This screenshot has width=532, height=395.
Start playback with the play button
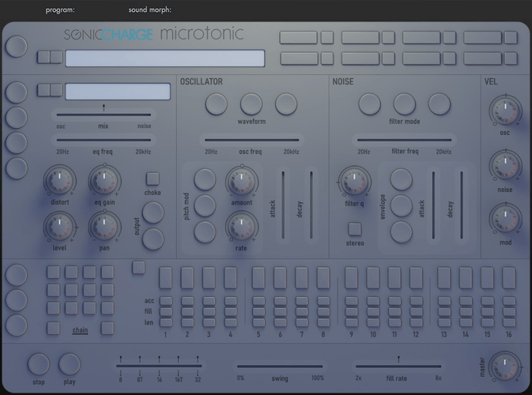pyautogui.click(x=70, y=364)
